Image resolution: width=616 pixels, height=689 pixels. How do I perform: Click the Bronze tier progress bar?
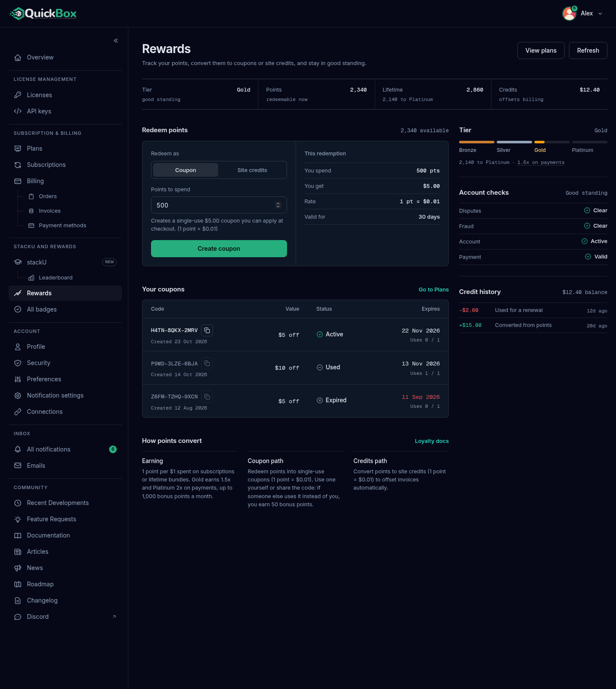coord(477,142)
